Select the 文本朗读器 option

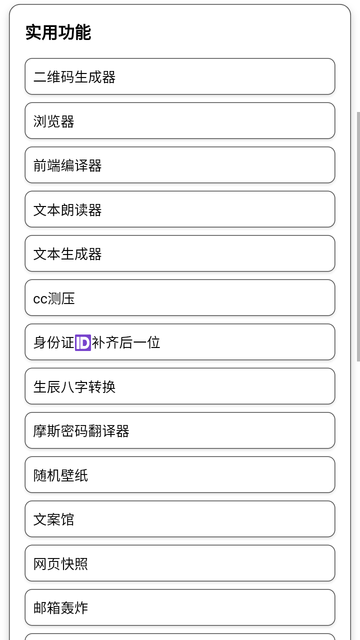pos(180,209)
